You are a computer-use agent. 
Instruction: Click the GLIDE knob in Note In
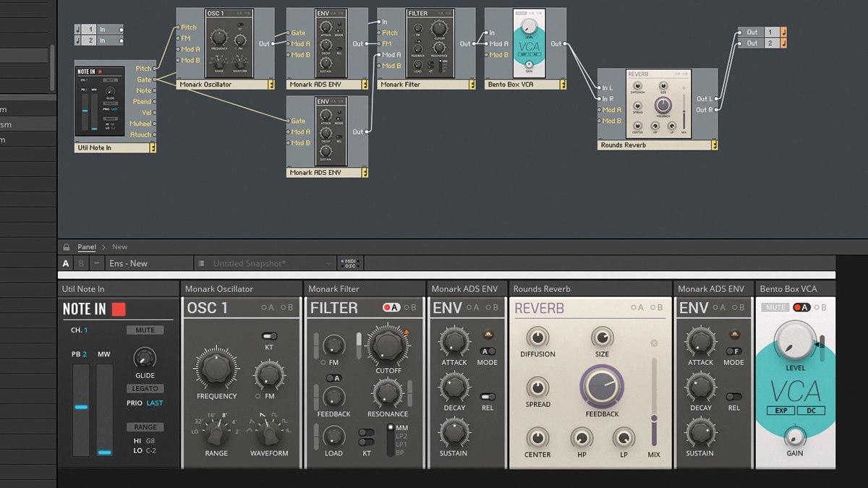tap(145, 358)
